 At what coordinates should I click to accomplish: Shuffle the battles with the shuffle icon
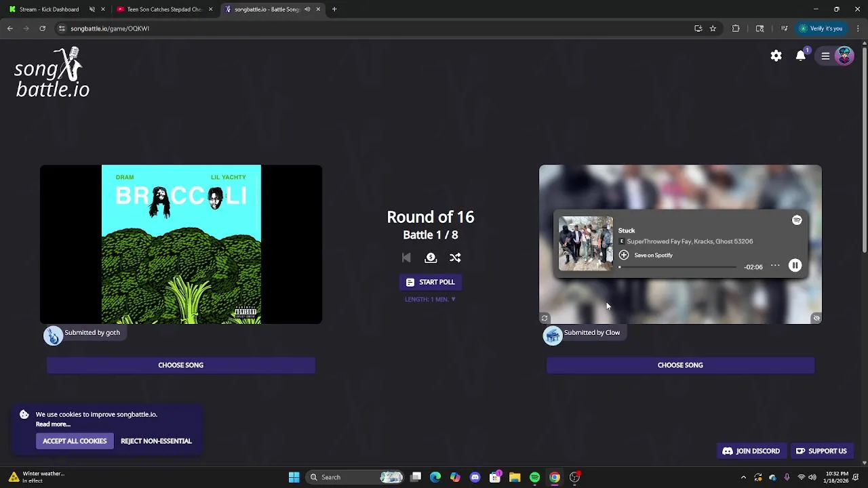coord(455,258)
